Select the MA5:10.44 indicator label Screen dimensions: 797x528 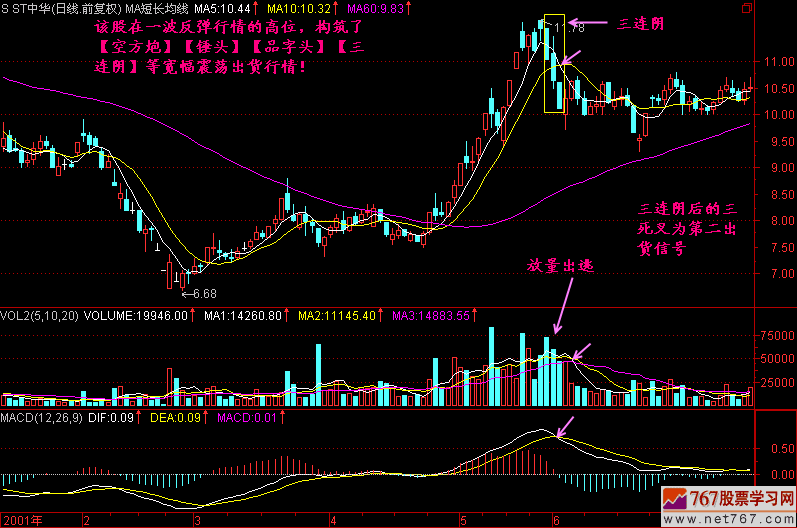223,8
